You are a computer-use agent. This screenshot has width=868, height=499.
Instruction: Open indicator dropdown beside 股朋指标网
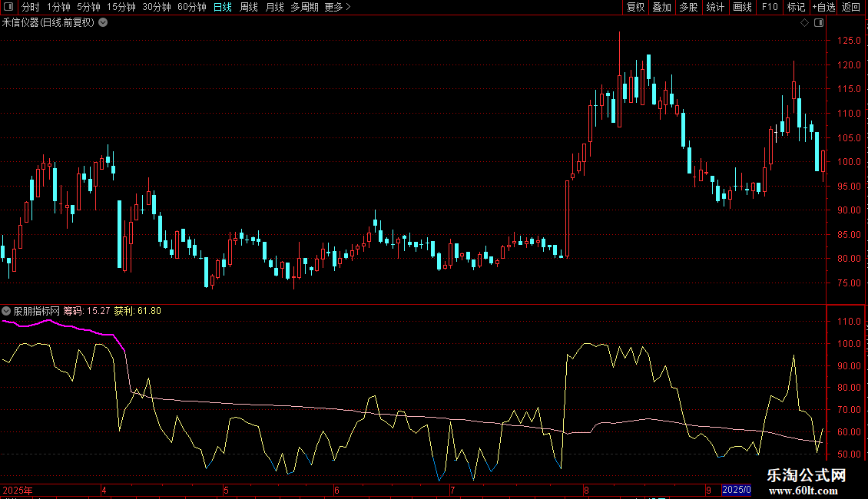6,311
